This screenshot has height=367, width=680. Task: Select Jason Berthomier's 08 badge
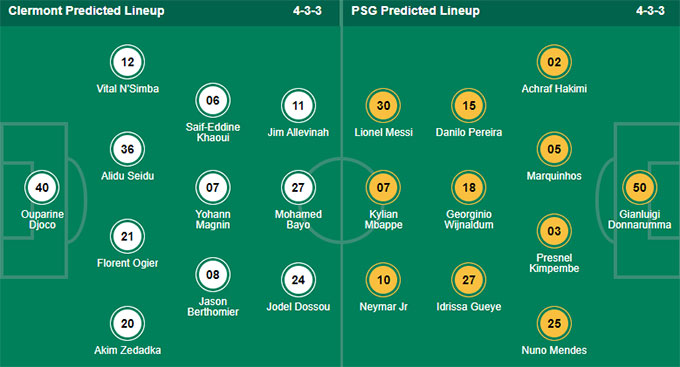pos(212,275)
